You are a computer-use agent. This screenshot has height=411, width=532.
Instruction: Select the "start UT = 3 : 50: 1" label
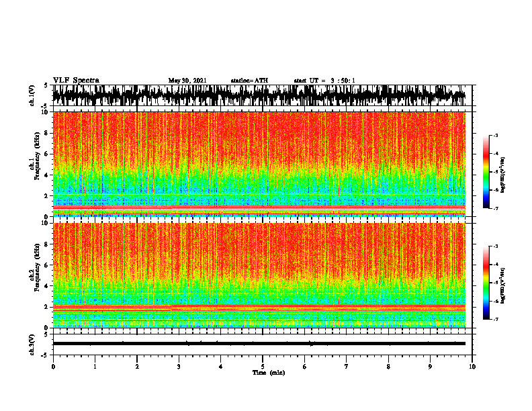[324, 81]
